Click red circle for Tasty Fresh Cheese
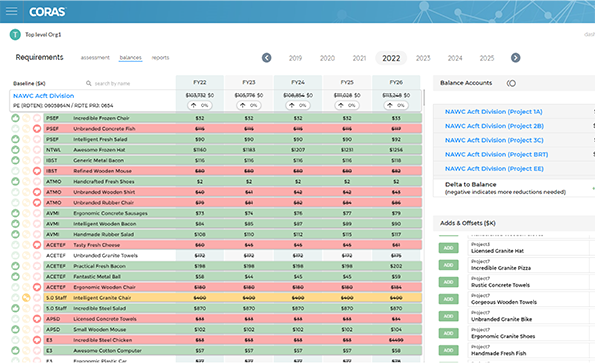Image resolution: width=595 pixels, height=363 pixels. click(x=37, y=245)
